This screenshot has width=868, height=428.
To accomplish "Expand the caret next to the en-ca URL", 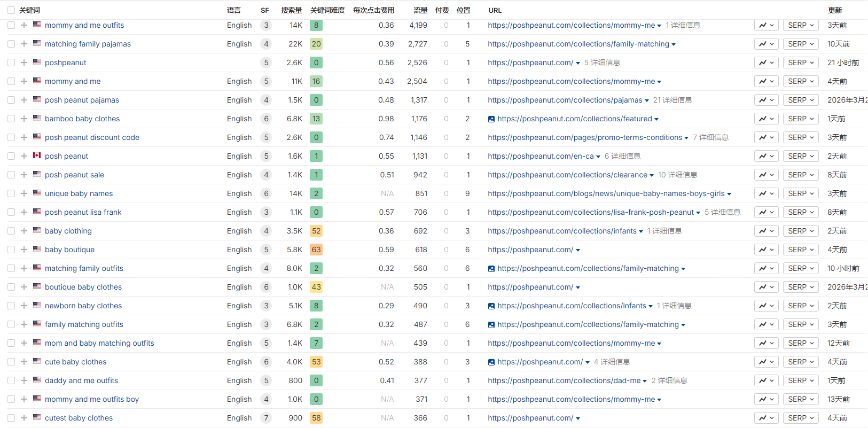I will pos(598,157).
